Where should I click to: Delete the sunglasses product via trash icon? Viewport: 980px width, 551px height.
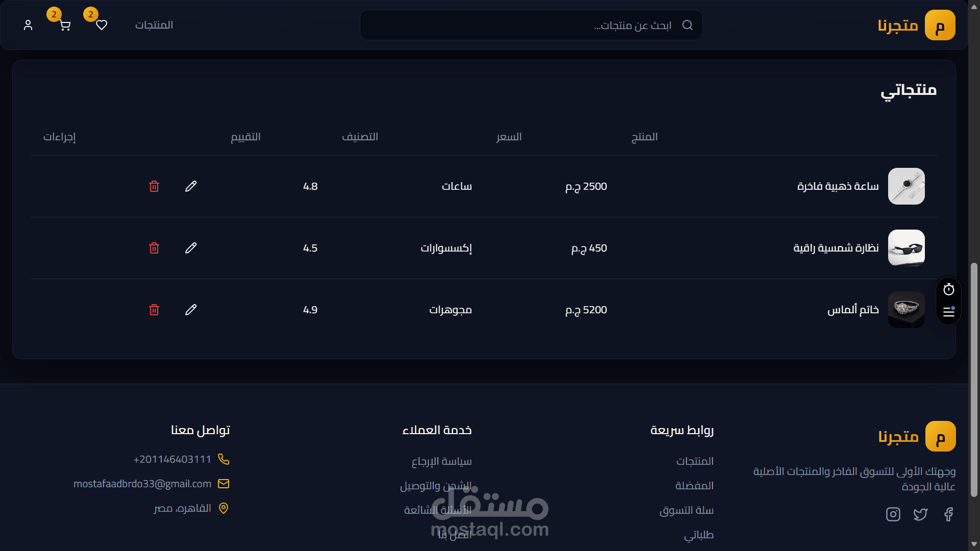[x=154, y=248]
